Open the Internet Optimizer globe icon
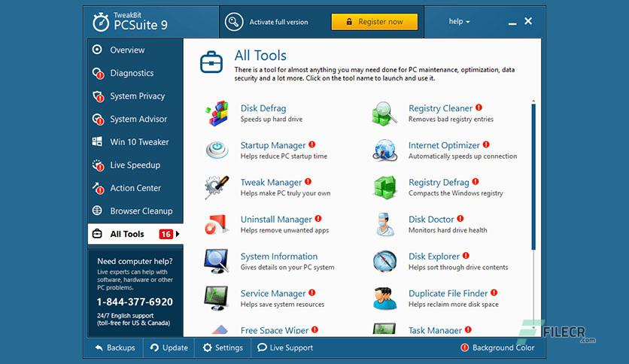Image resolution: width=629 pixels, height=364 pixels. pos(384,150)
